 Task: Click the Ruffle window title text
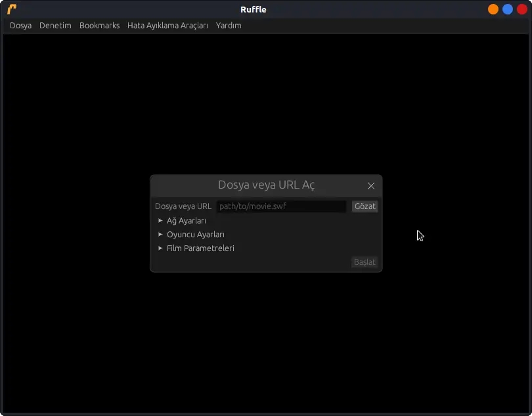coord(254,9)
